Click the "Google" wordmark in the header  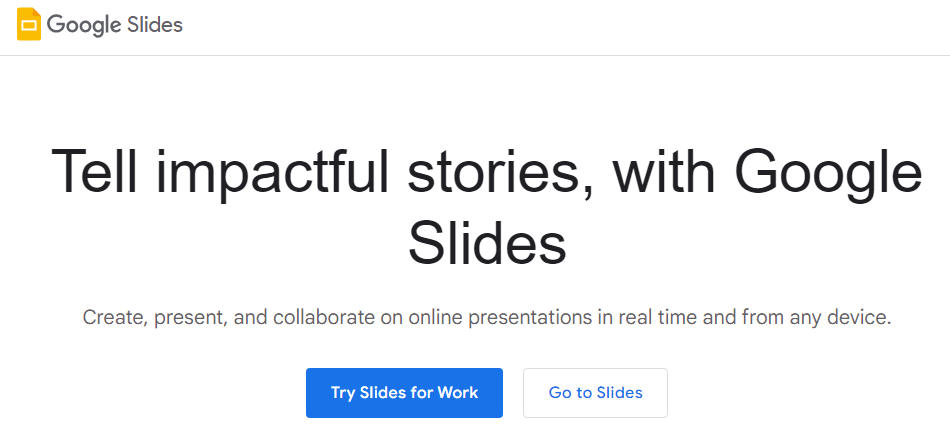[x=83, y=25]
